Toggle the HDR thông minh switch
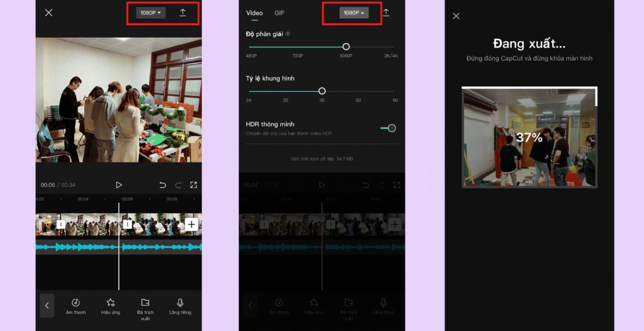 (x=388, y=128)
